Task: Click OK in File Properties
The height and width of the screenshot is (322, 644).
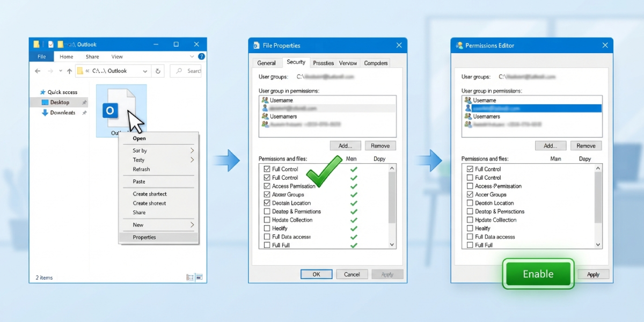Action: pyautogui.click(x=316, y=274)
